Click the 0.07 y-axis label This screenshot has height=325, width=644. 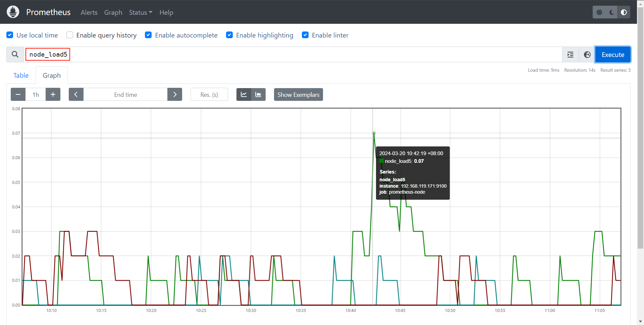[x=16, y=133]
